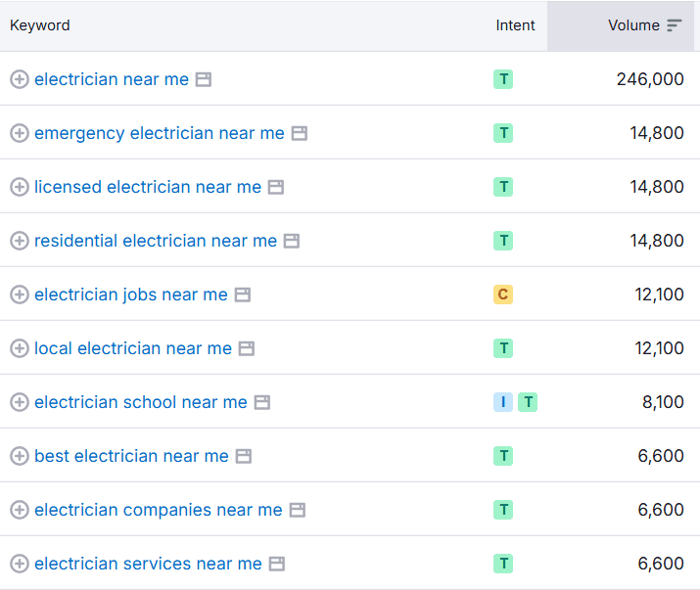Image resolution: width=700 pixels, height=590 pixels.
Task: Click plus icon for 'residential electrician near me'
Action: [x=20, y=241]
